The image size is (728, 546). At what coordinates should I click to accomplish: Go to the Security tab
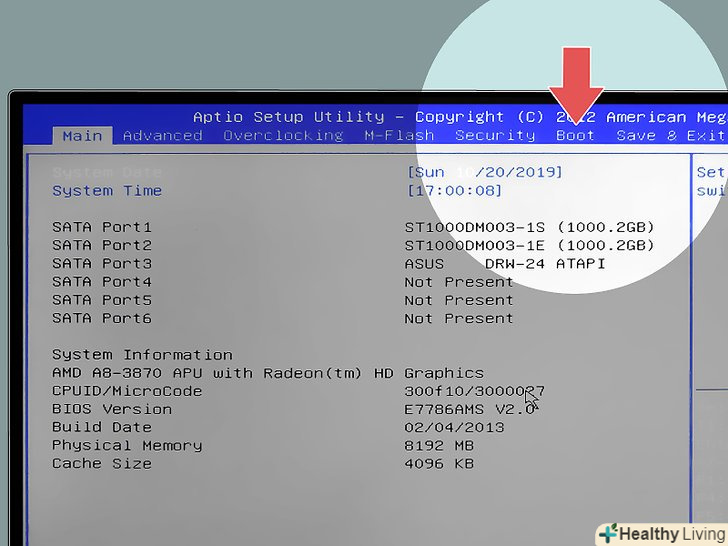click(x=495, y=136)
